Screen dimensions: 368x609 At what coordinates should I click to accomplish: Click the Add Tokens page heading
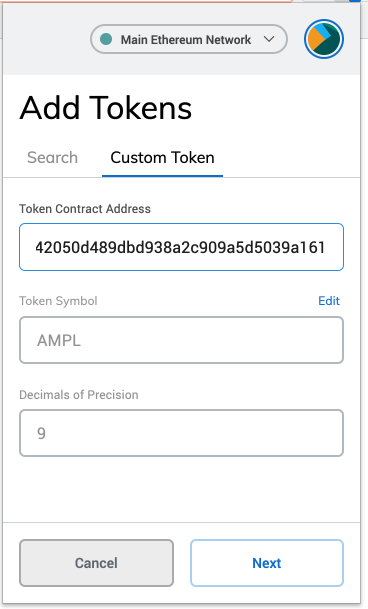point(106,108)
